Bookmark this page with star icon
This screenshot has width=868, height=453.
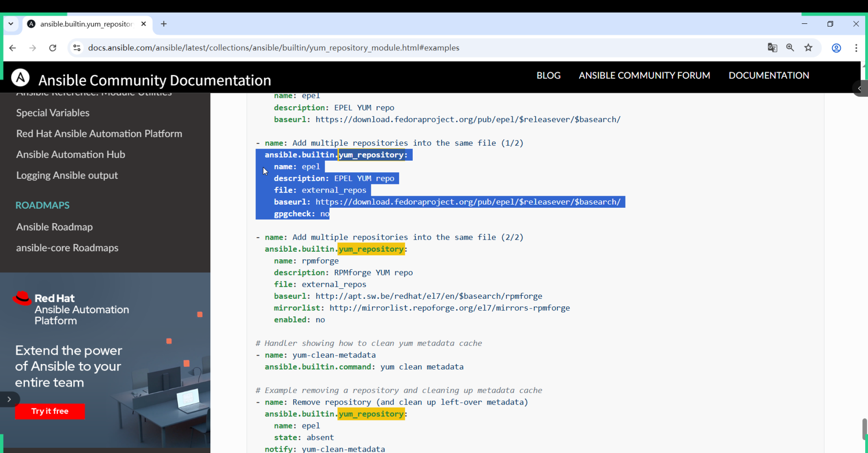(x=808, y=48)
